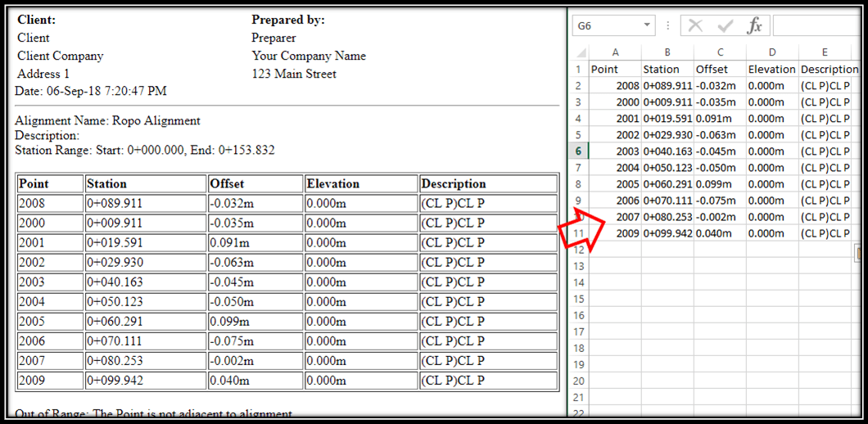Click the 'Client:' heading
Screen dimensions: 868x424
click(37, 20)
